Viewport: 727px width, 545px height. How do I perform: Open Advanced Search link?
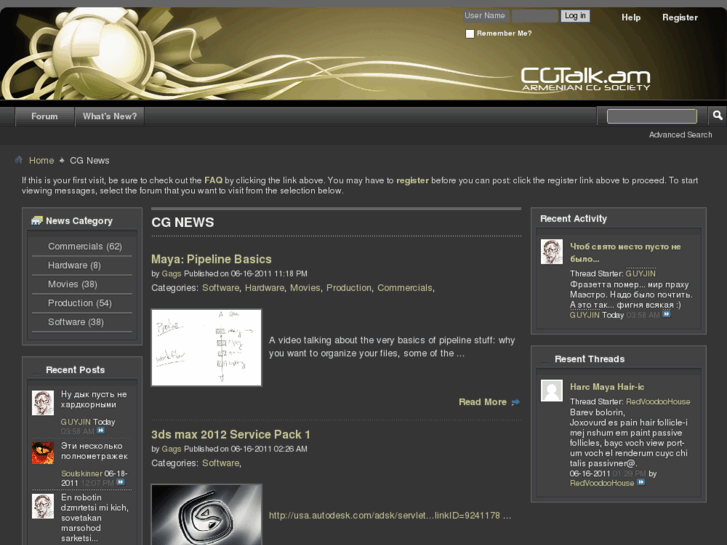(680, 135)
